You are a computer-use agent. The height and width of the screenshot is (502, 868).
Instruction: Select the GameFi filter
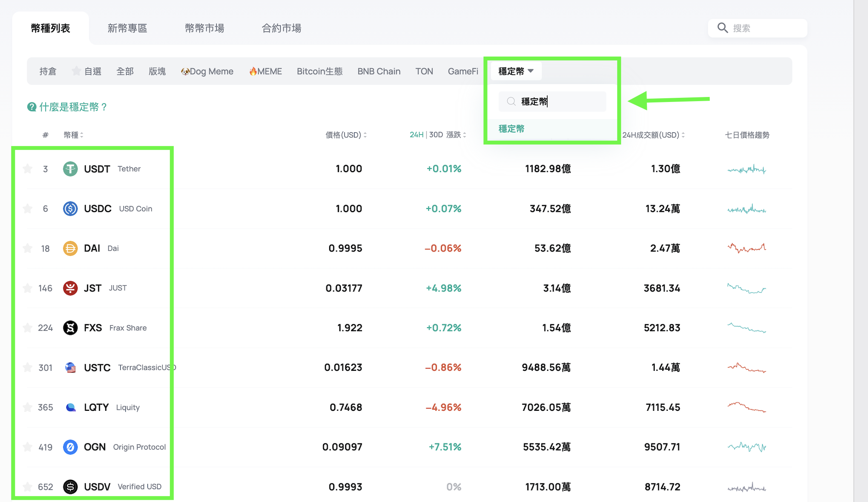tap(463, 71)
